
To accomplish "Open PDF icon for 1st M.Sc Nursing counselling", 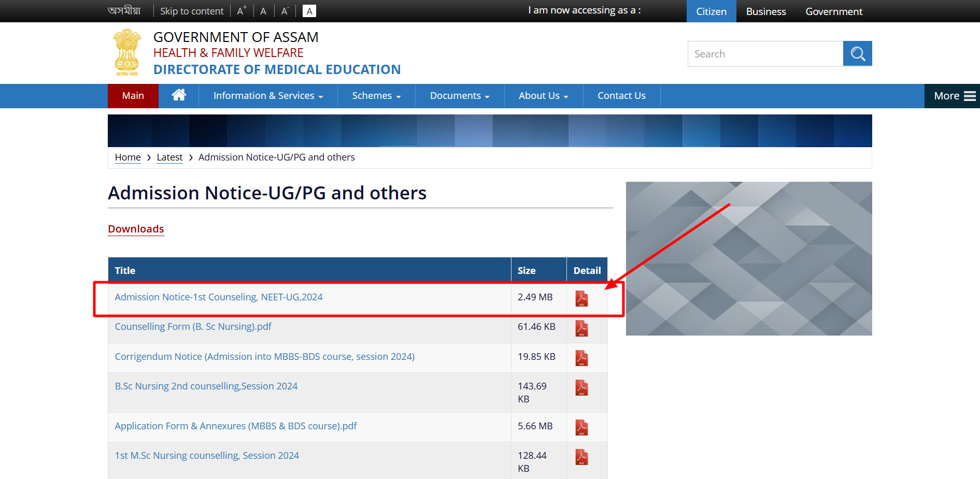I will pos(581,457).
